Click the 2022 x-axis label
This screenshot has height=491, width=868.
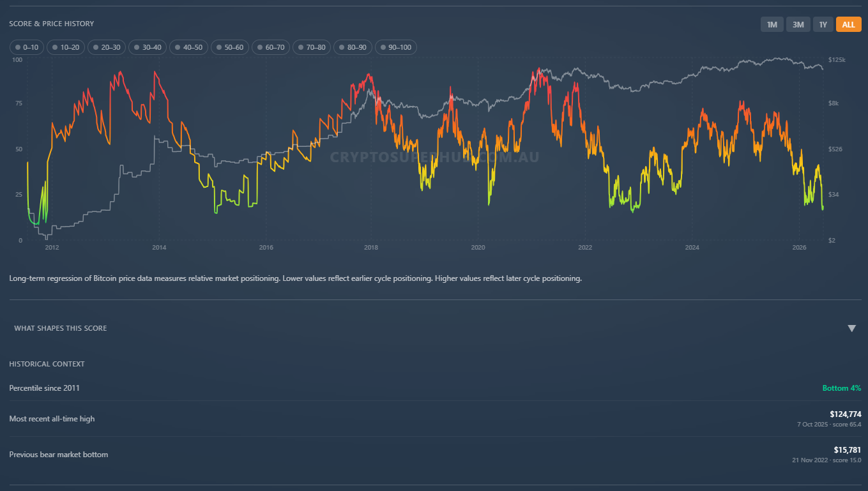click(x=584, y=248)
